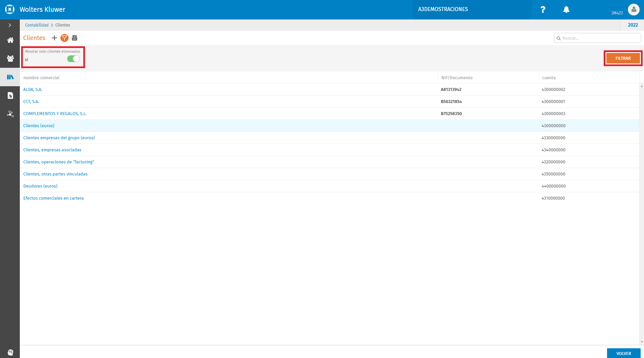
Task: Open Clientes empresas del grupo (euros)
Action: point(59,138)
